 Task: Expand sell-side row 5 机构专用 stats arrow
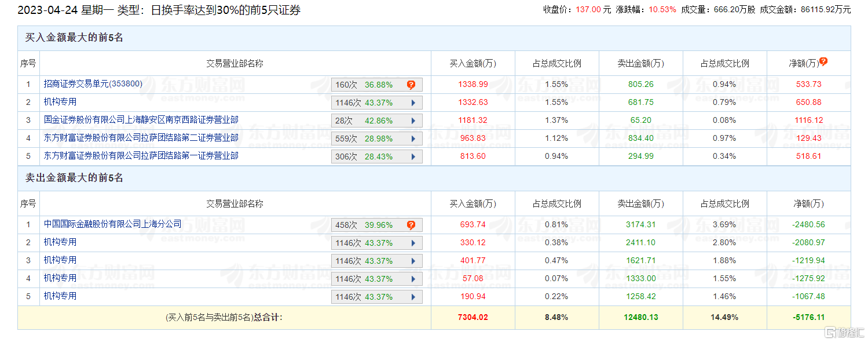tap(413, 297)
